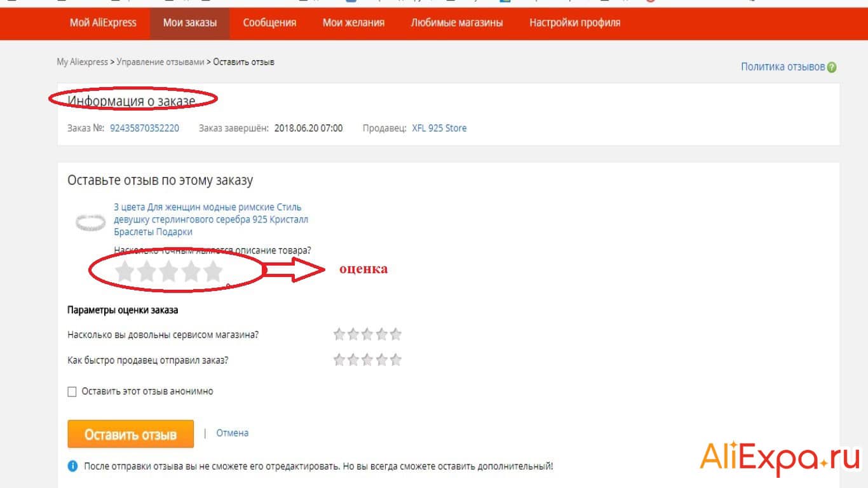Open Управление отзывами breadcrumb
The height and width of the screenshot is (488, 868).
click(161, 62)
